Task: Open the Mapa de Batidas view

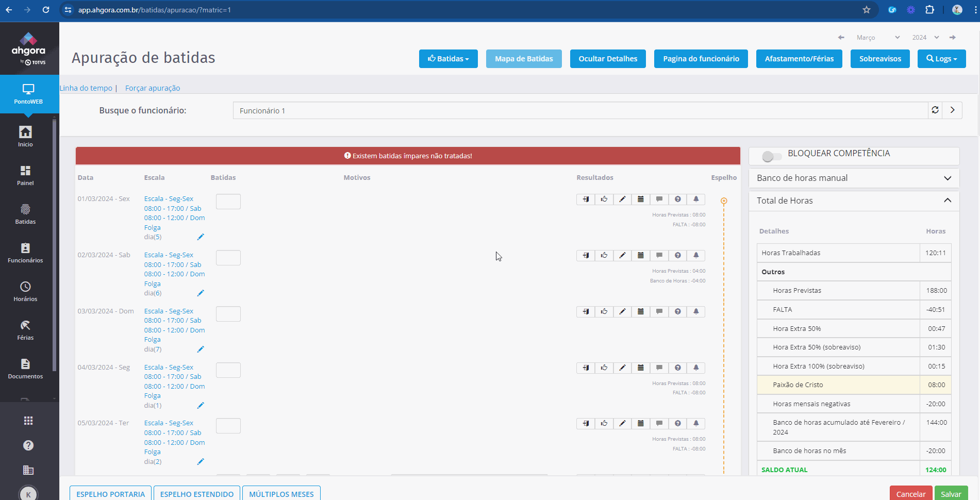Action: pos(524,59)
